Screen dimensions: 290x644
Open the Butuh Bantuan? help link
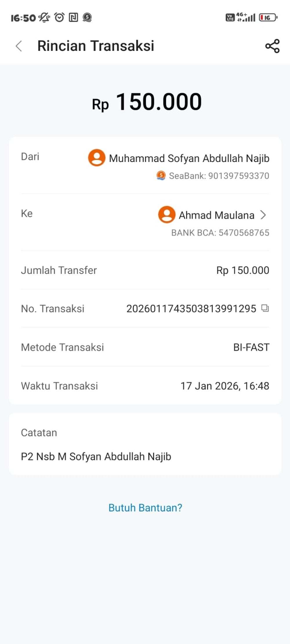(x=145, y=507)
